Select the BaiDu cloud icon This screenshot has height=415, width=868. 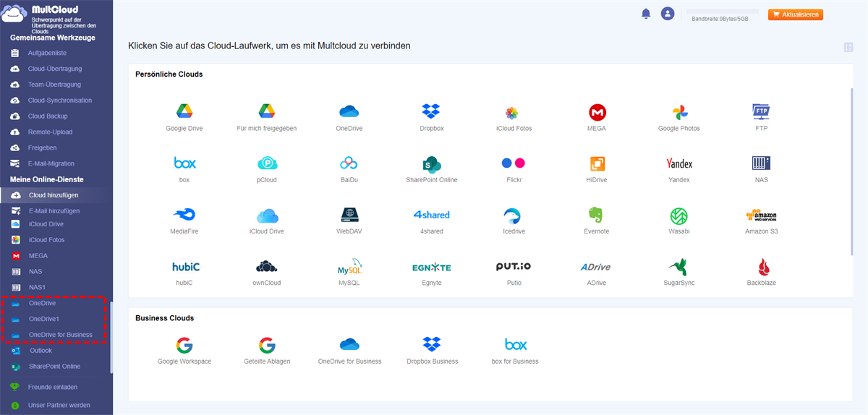(x=349, y=163)
